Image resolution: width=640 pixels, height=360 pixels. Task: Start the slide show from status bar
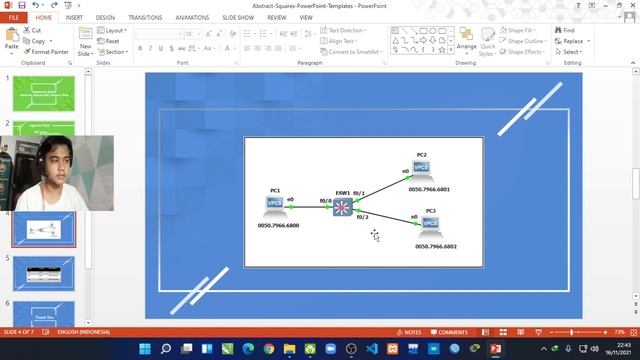pyautogui.click(x=538, y=332)
